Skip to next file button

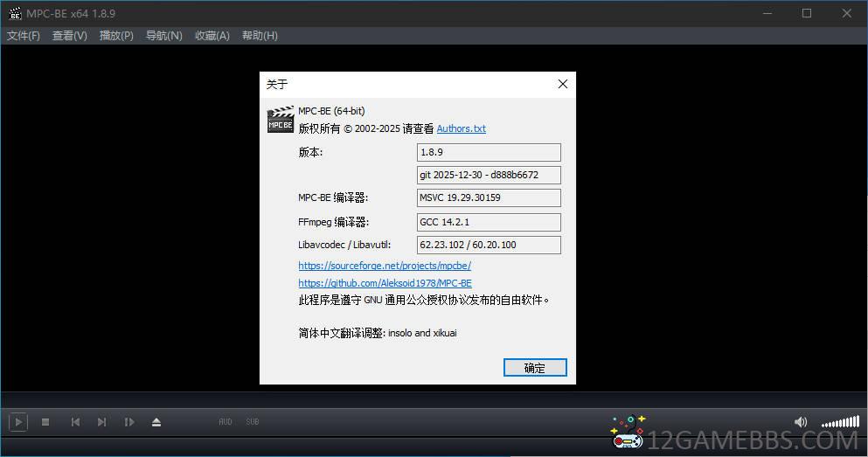coord(102,422)
